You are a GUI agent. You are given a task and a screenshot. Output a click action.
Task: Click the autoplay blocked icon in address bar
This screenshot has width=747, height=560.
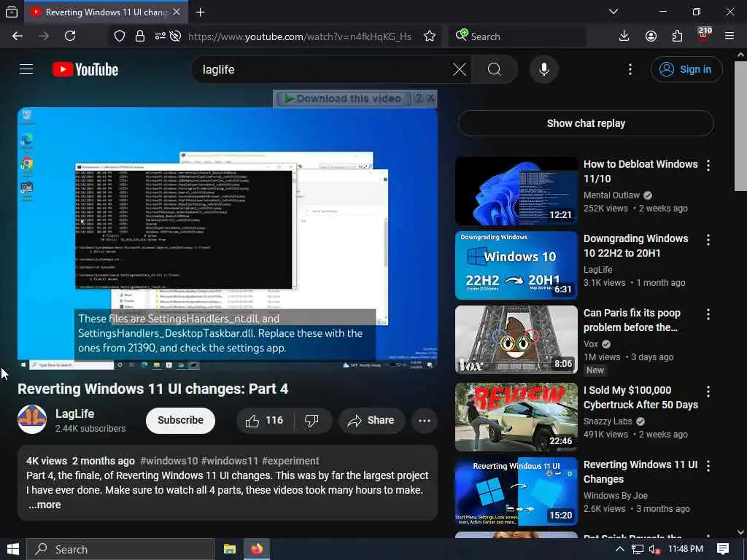(175, 36)
